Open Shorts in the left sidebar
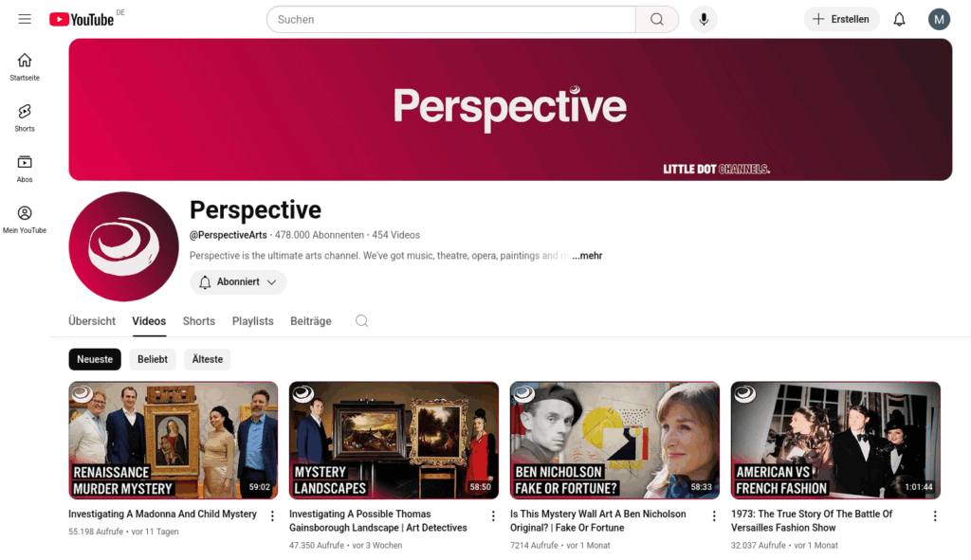Image resolution: width=971 pixels, height=560 pixels. [x=25, y=117]
